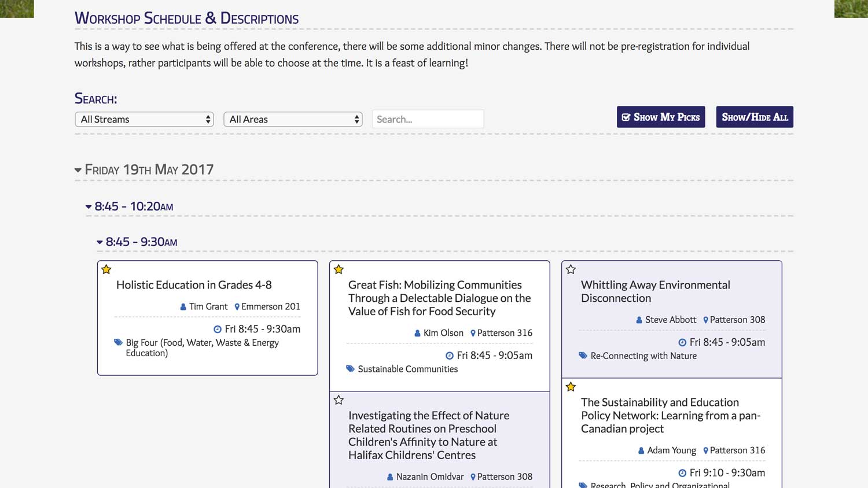This screenshot has width=868, height=488.
Task: Star the Investigating the Effect of Nature workshop
Action: 339,400
